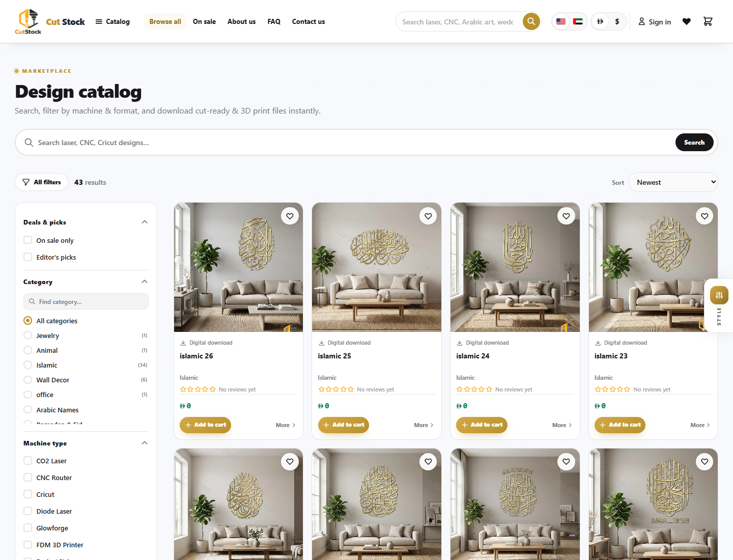Click heart icon on third second-row product
Viewport: 733px width, 560px height.
[566, 462]
